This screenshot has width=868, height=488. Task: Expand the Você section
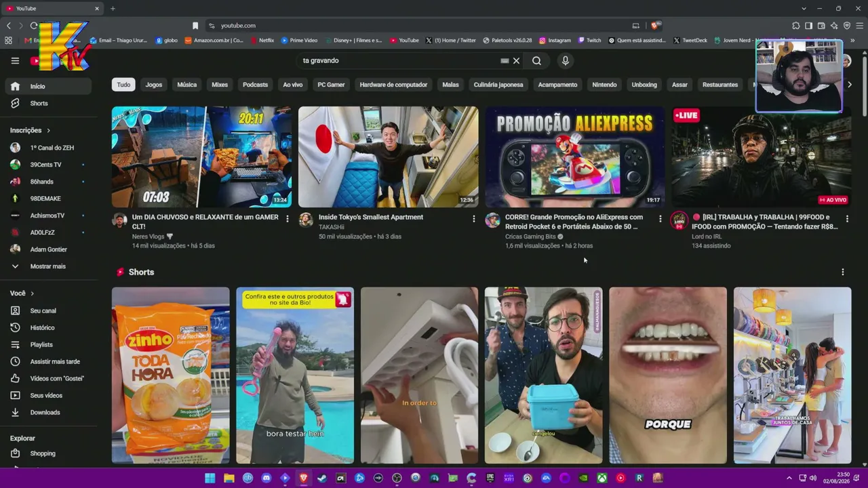(x=22, y=293)
